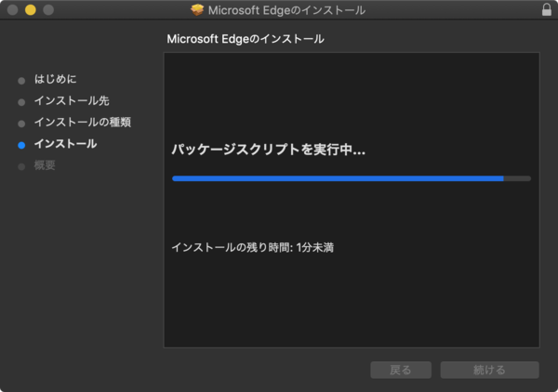This screenshot has height=392, width=558.
Task: Click the Microsoft Edgeのインストール heading above the panel
Action: [x=246, y=39]
